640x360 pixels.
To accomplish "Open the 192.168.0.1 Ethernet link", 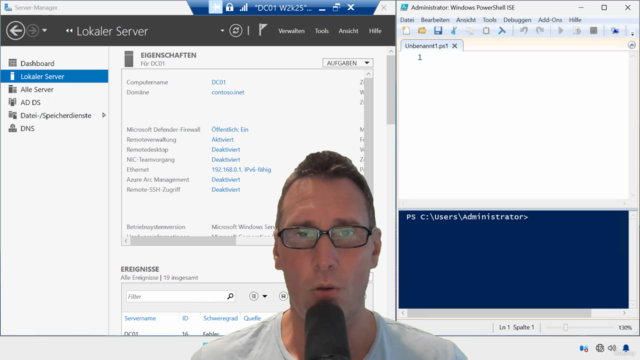I will [241, 169].
